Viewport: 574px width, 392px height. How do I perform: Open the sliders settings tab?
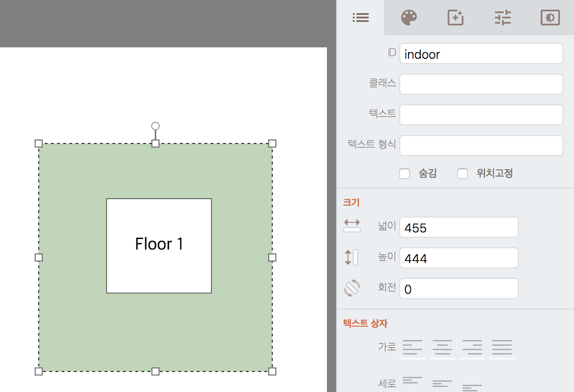[503, 18]
